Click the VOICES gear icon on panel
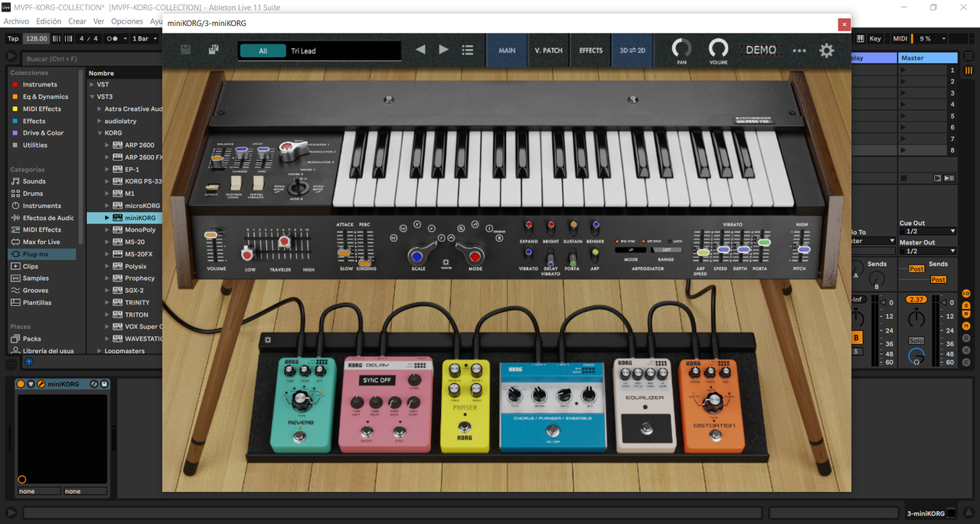Image resolution: width=980 pixels, height=524 pixels. point(446,262)
